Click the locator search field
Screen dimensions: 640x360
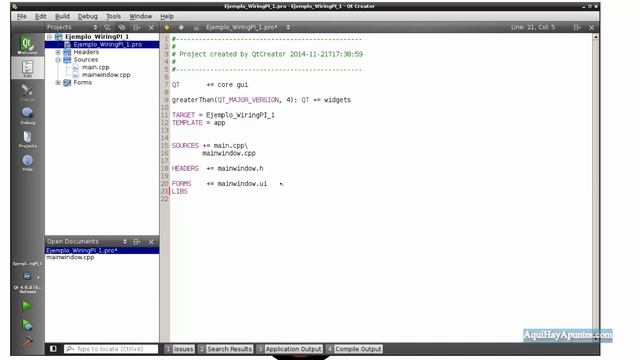coord(111,349)
